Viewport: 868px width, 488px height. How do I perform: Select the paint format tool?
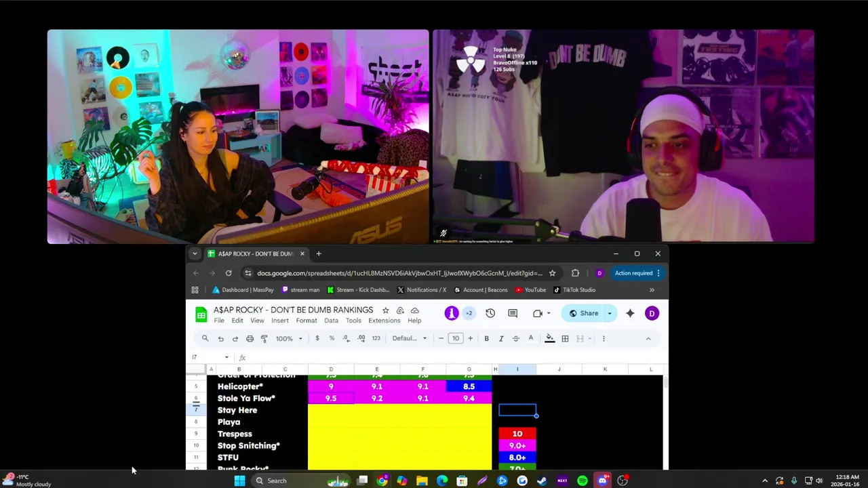pyautogui.click(x=264, y=338)
